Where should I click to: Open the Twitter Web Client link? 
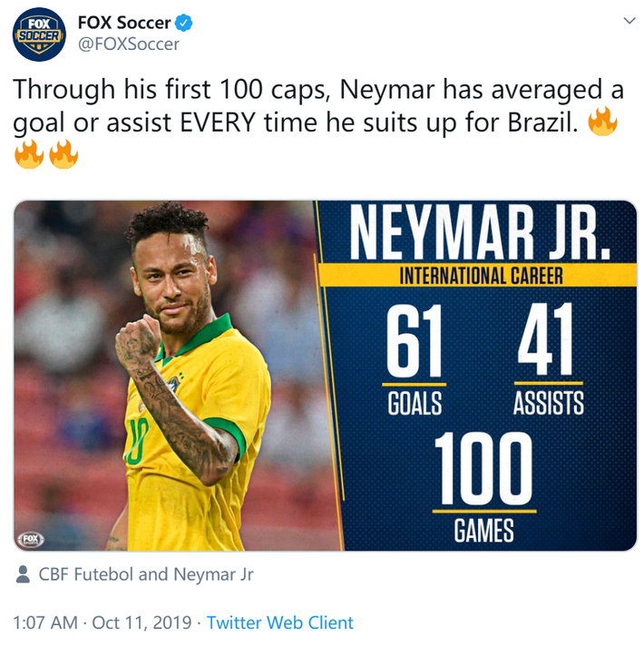280,623
